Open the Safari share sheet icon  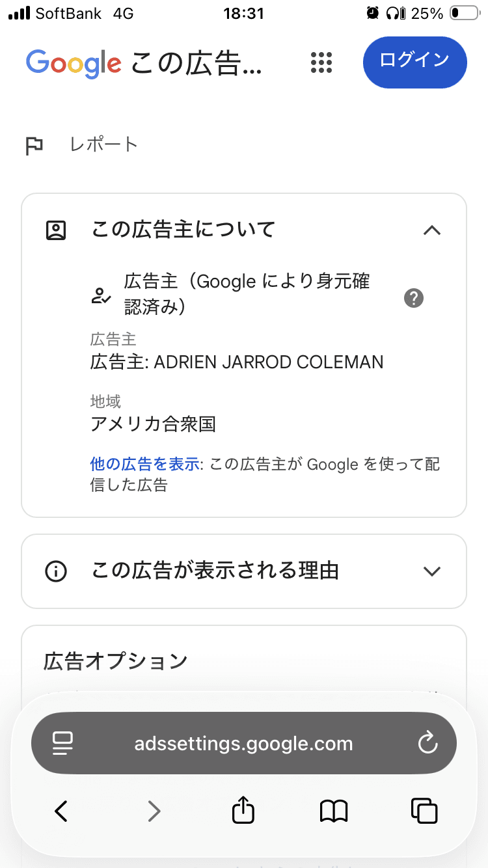point(243,811)
